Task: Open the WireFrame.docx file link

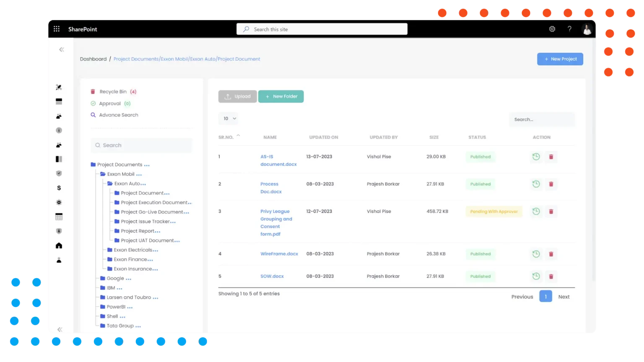Action: pos(279,254)
